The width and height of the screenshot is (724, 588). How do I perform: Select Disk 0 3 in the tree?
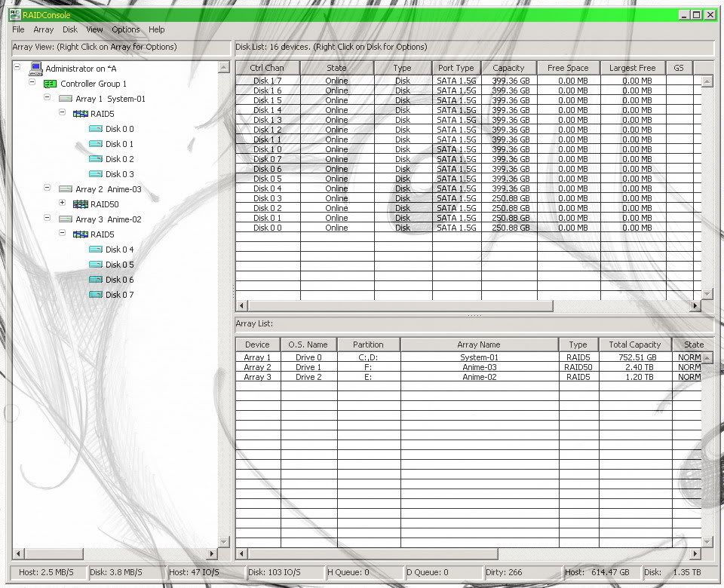tap(119, 174)
